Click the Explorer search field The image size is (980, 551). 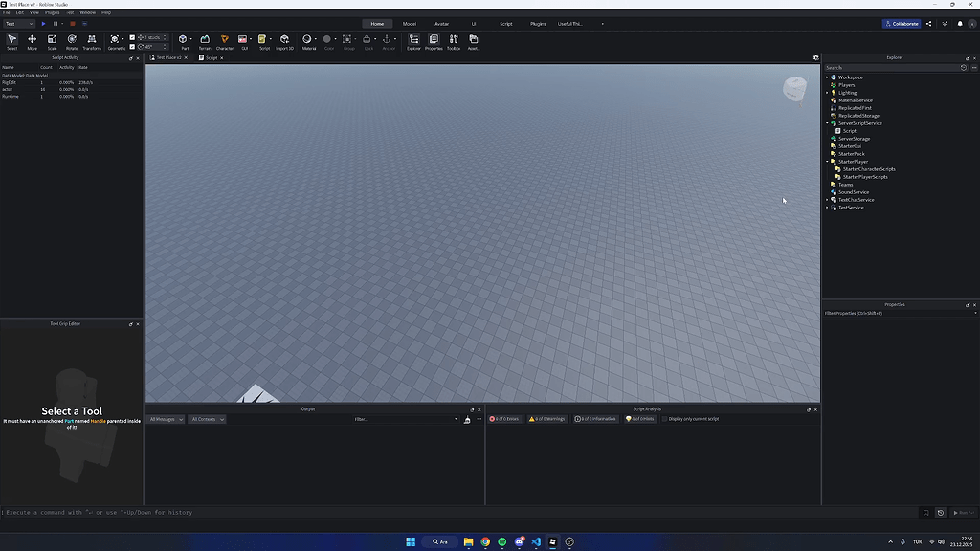tap(890, 68)
